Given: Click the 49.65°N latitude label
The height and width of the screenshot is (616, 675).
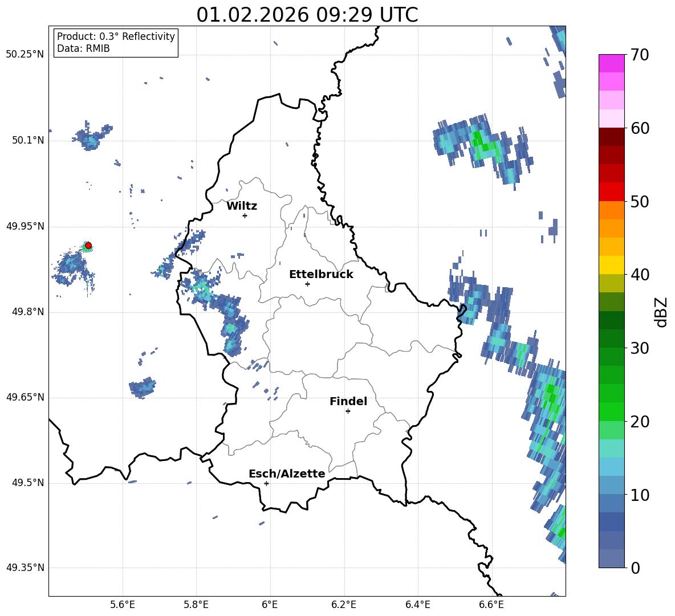Looking at the screenshot, I should 25,397.
